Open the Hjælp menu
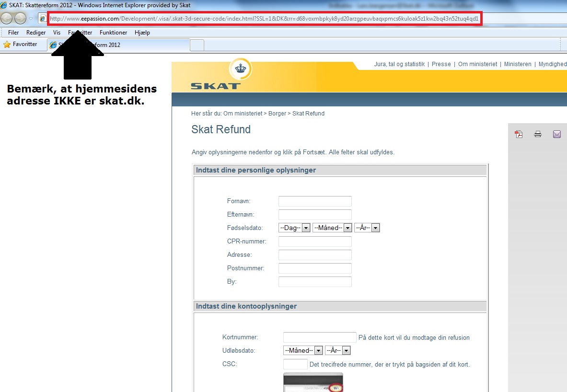 click(x=142, y=33)
